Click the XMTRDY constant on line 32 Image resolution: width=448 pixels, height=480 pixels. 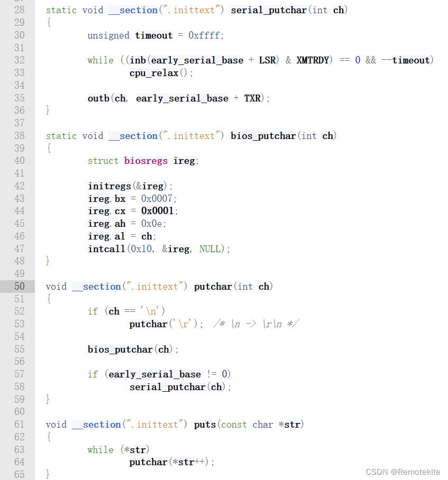point(313,60)
